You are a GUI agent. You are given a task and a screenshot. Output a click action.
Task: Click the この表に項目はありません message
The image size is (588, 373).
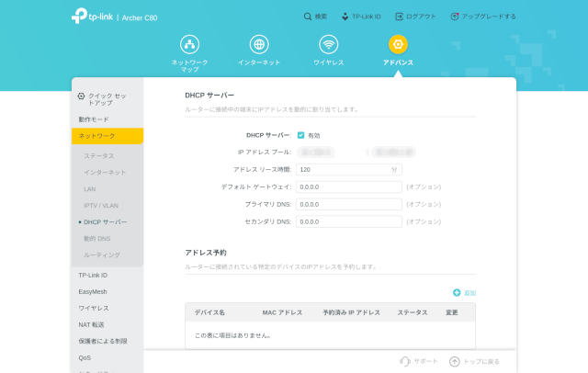[232, 335]
